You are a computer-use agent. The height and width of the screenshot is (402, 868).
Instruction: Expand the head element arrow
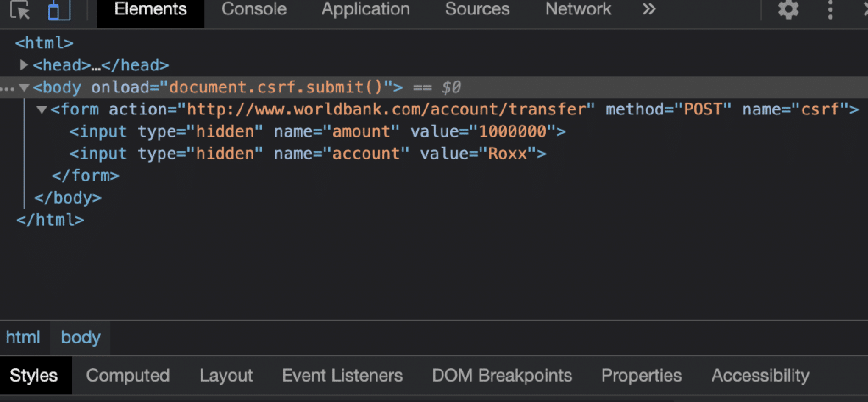pyautogui.click(x=24, y=64)
